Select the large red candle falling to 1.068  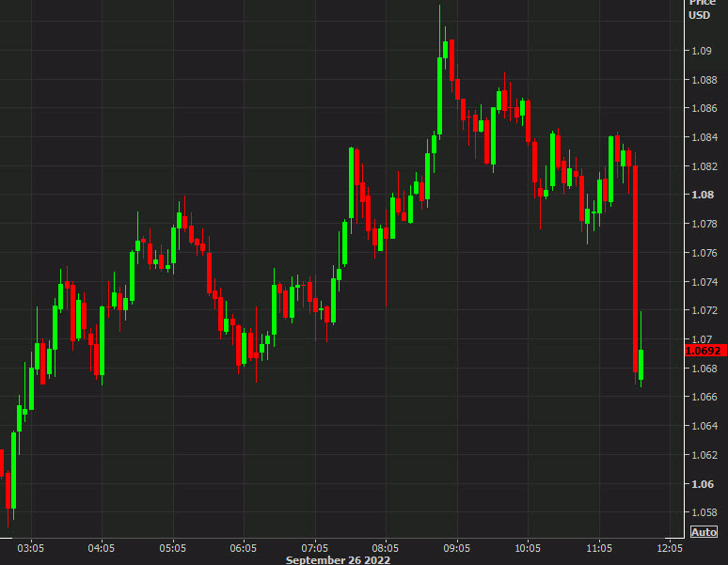[x=635, y=269]
